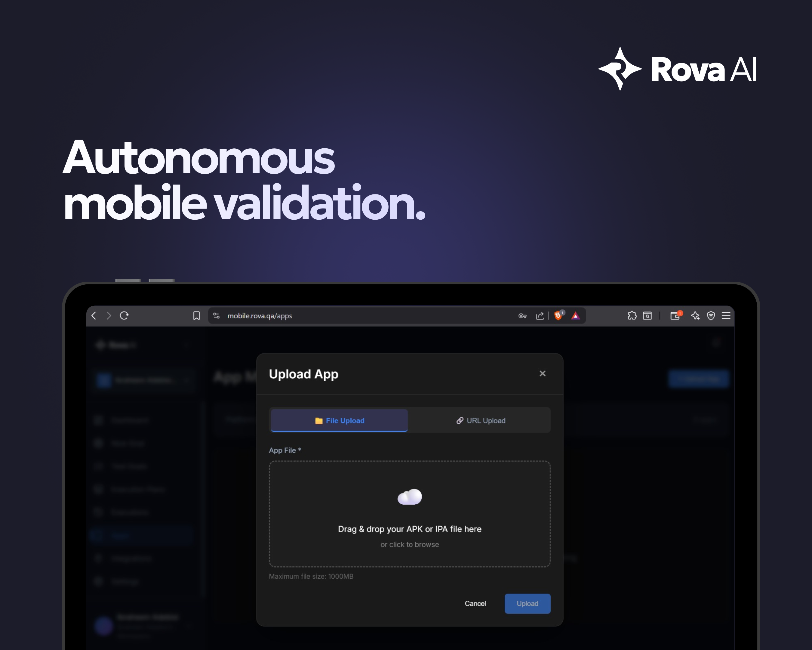Launch the Leo AI sparkle icon
The width and height of the screenshot is (812, 650).
[695, 316]
